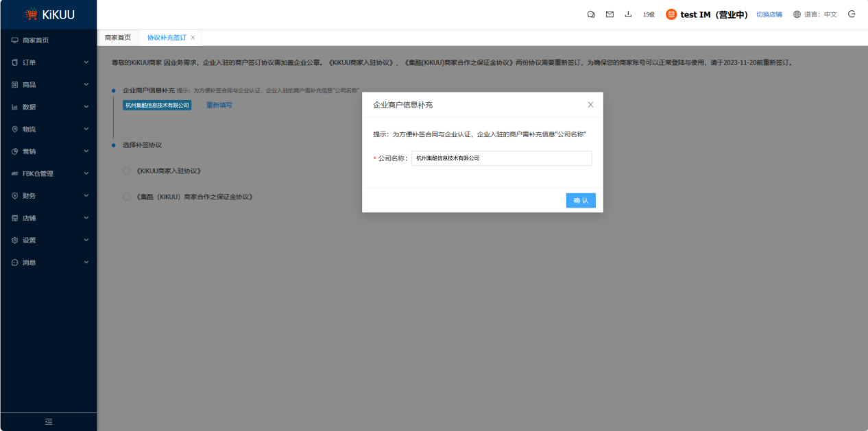
Task: Click the FBK仓管理 icon in sidebar
Action: click(x=15, y=173)
